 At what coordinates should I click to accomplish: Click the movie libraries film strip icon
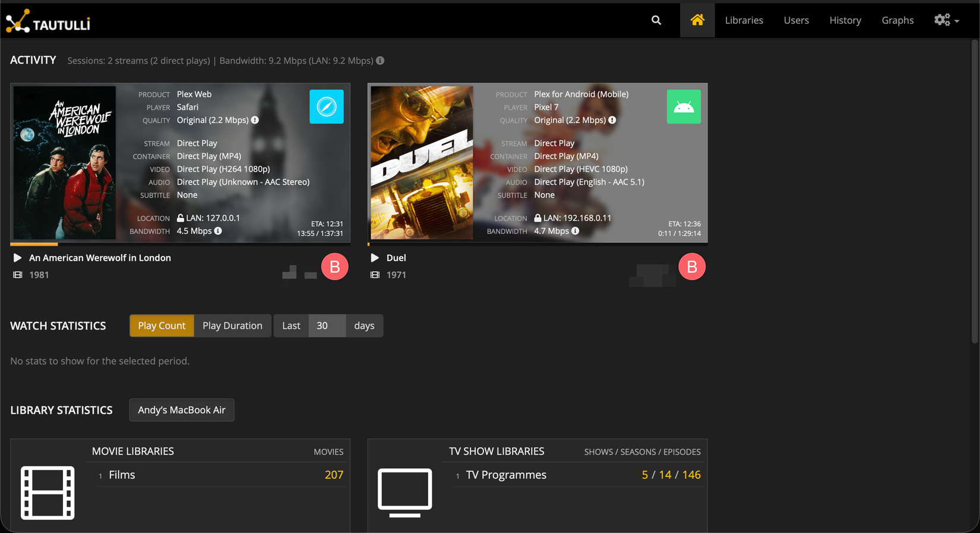coord(48,493)
